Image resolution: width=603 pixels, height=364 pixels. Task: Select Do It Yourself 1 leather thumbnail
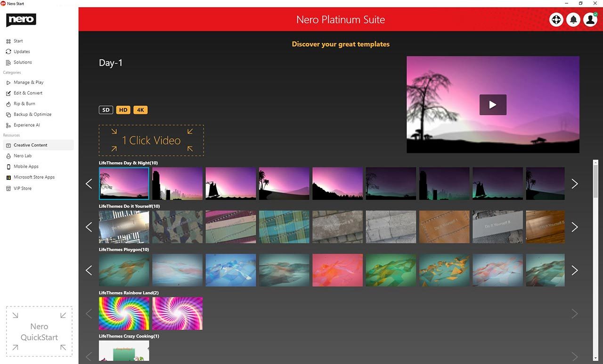(444, 227)
